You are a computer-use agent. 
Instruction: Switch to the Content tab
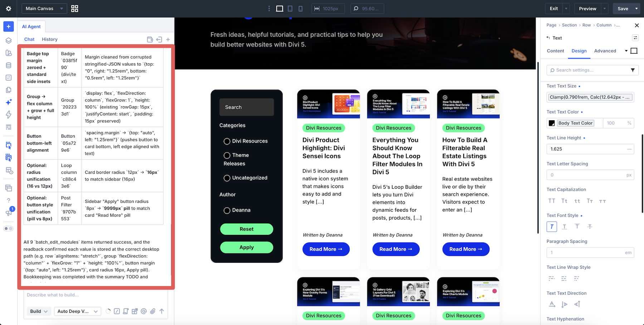555,51
